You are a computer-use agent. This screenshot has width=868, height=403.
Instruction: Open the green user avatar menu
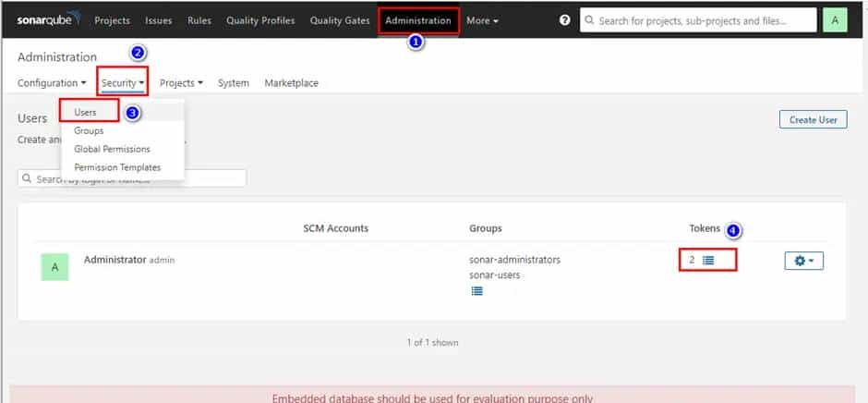click(835, 20)
